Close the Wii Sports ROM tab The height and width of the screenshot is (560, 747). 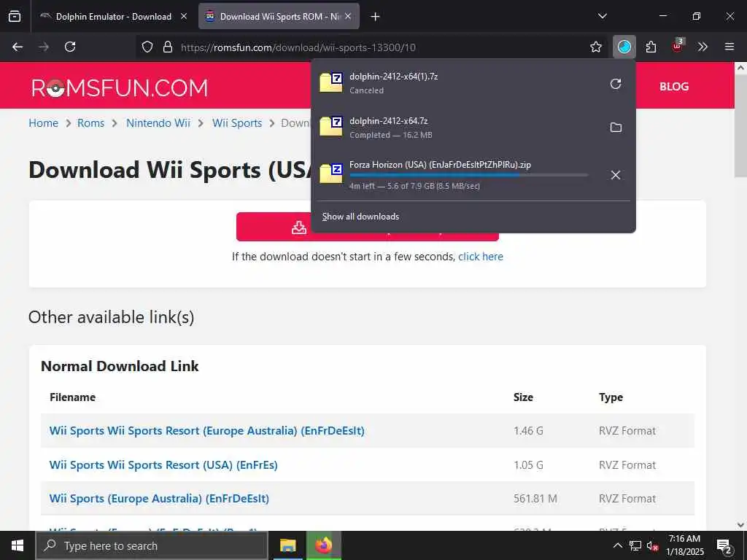click(348, 16)
